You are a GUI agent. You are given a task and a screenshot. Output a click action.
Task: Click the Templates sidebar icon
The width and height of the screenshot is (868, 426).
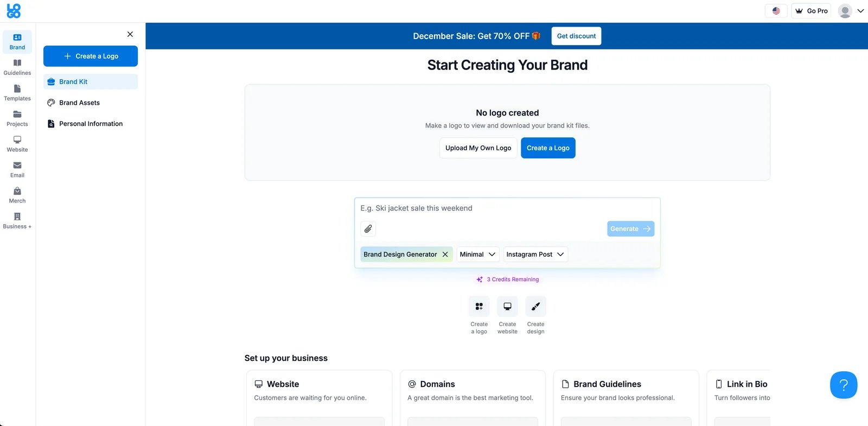(17, 92)
